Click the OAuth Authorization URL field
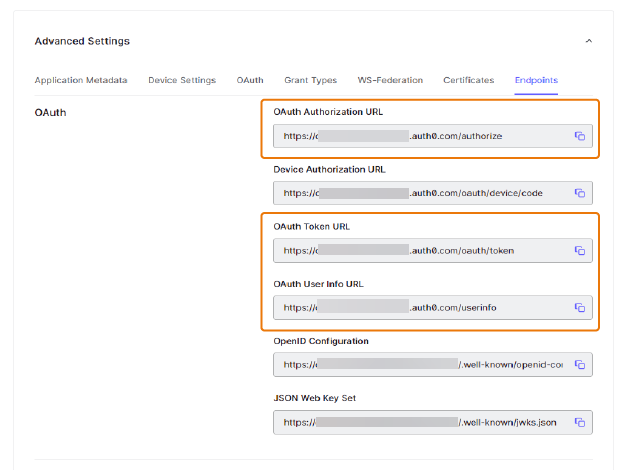This screenshot has width=635, height=470. tap(433, 136)
